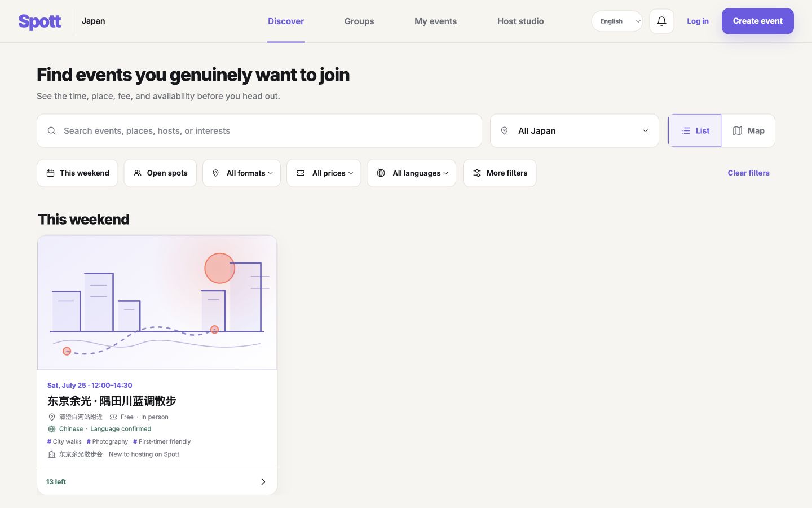This screenshot has width=812, height=508.
Task: Toggle the This weekend filter
Action: click(77, 173)
